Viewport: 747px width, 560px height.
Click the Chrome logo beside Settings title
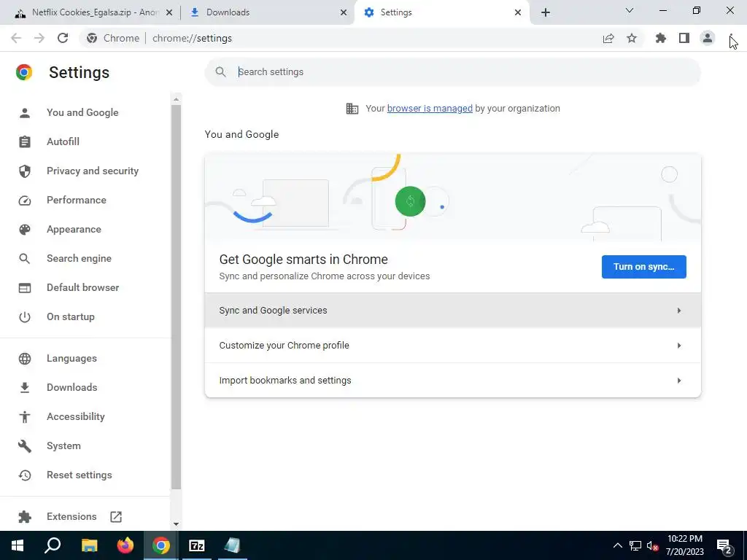tap(24, 72)
